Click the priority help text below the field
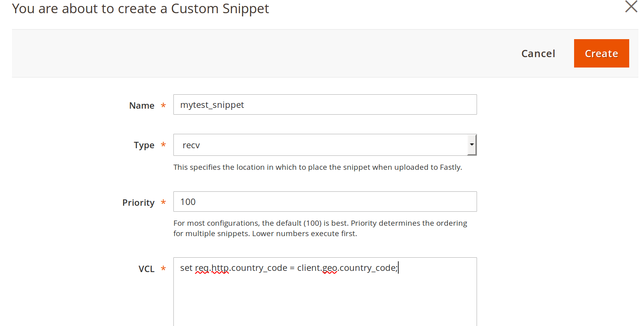 320,228
